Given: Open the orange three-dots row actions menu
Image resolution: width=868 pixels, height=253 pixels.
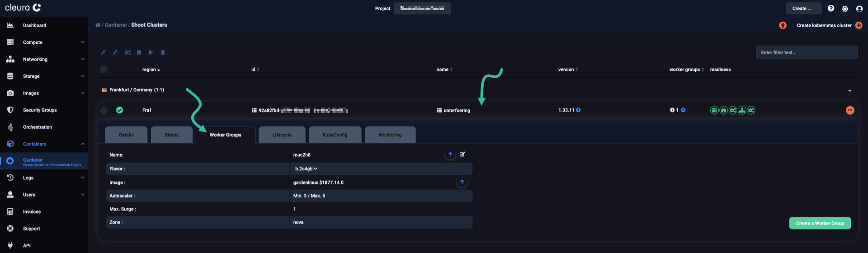Looking at the screenshot, I should (850, 110).
